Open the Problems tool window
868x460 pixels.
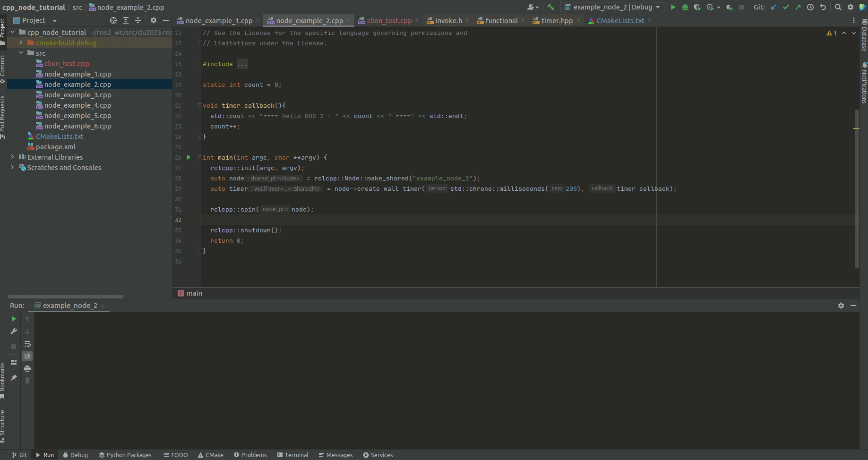[x=250, y=455]
